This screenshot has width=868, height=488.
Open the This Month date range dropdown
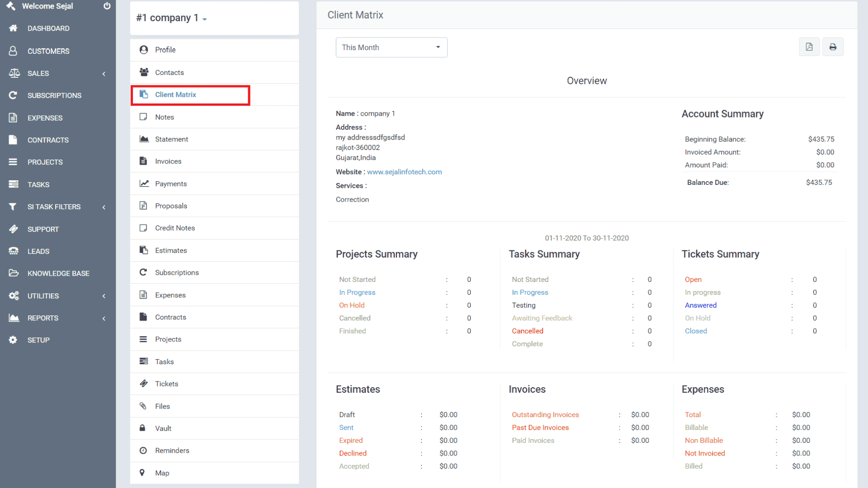[391, 47]
